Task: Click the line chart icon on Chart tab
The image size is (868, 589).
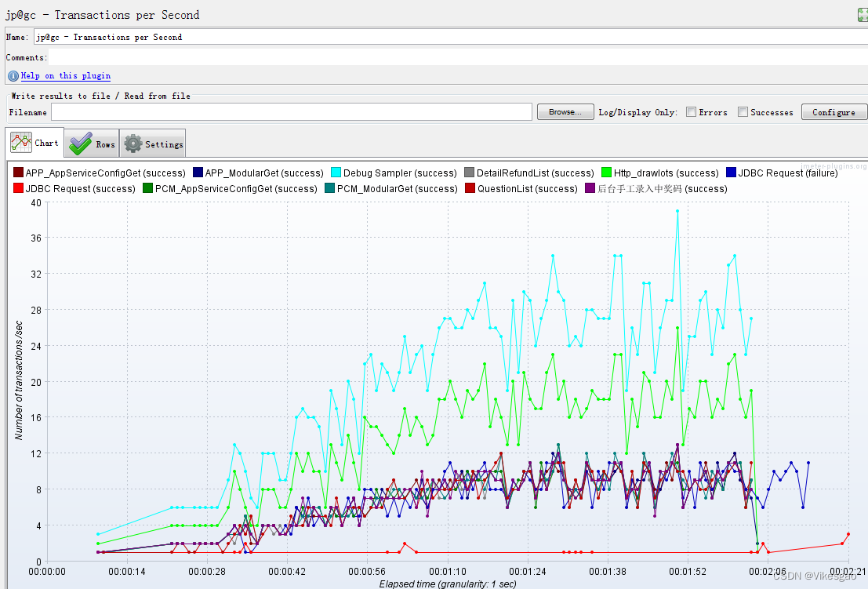Action: click(x=21, y=143)
